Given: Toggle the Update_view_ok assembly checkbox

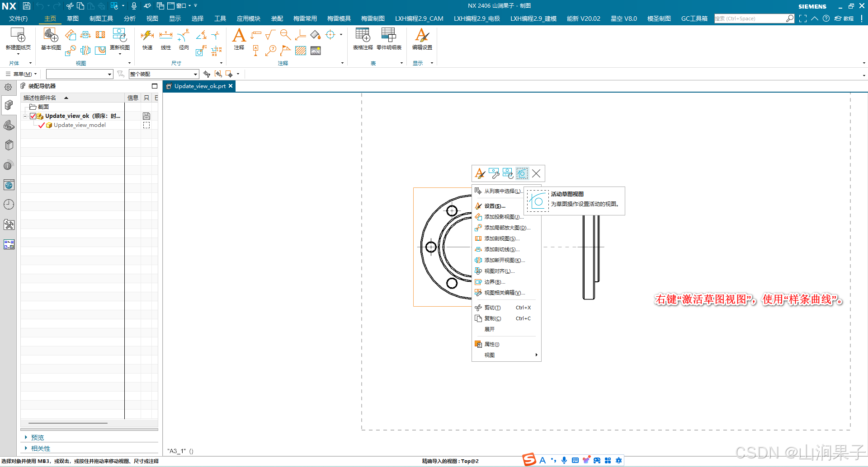Looking at the screenshot, I should (x=33, y=116).
